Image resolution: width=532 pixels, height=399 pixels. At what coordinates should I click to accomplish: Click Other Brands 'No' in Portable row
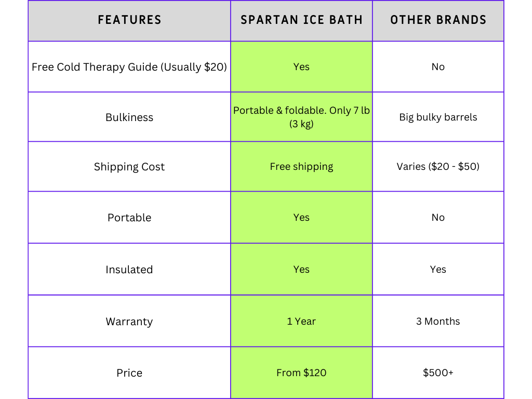point(438,218)
